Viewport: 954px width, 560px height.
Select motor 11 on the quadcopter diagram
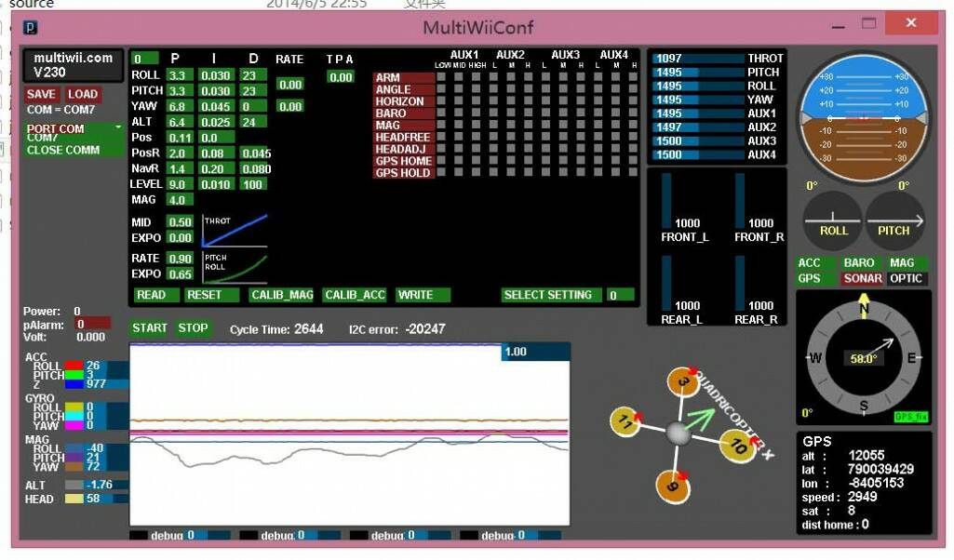[x=625, y=421]
